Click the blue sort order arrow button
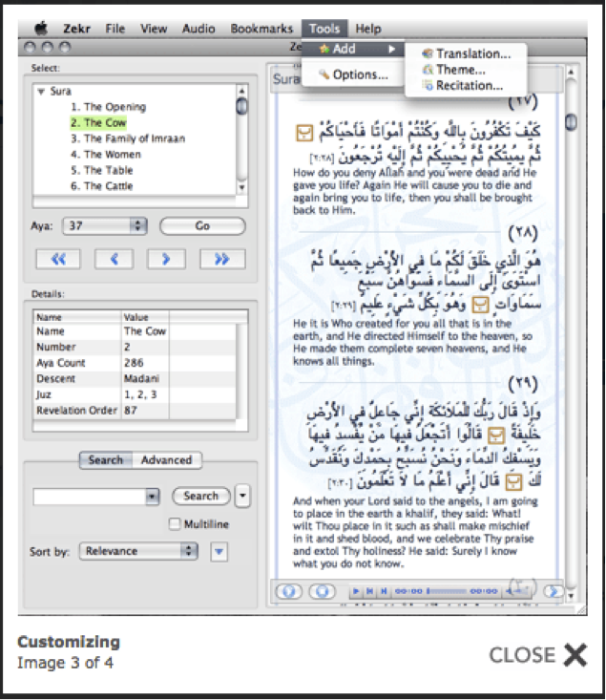Viewport: 606px width, 700px height. click(219, 551)
